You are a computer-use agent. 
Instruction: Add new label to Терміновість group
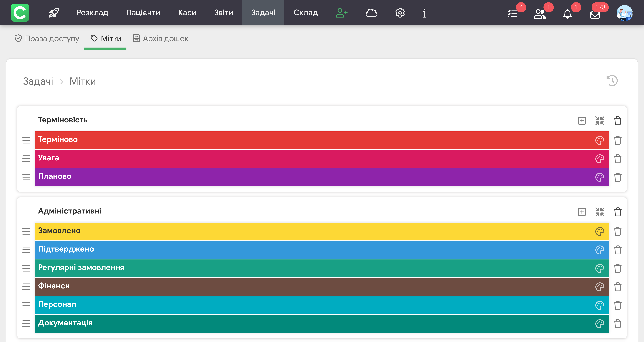[x=582, y=121]
